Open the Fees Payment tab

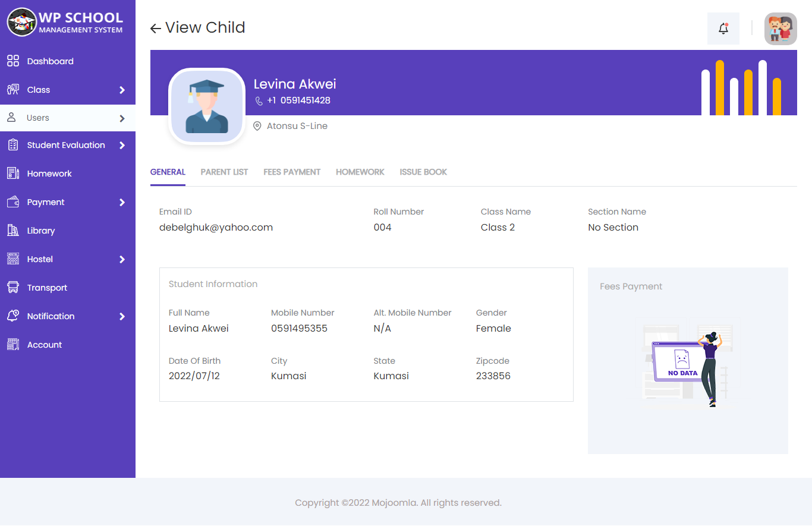pos(292,172)
